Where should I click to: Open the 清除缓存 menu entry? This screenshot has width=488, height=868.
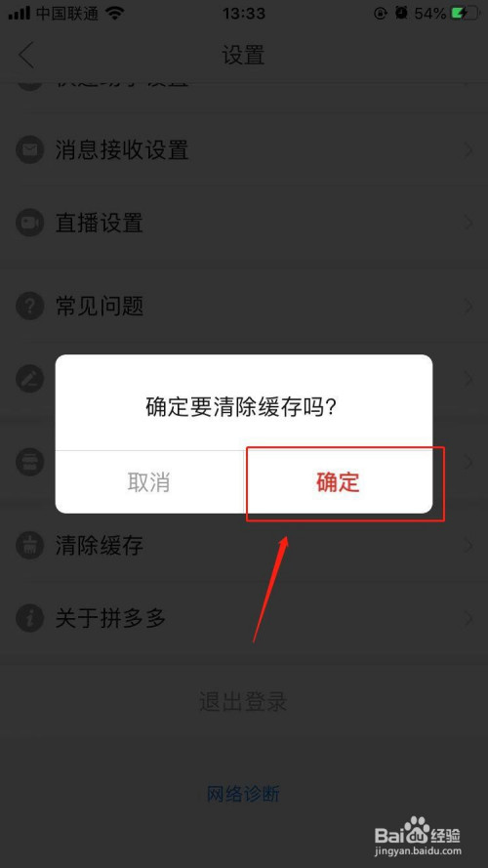tap(244, 545)
